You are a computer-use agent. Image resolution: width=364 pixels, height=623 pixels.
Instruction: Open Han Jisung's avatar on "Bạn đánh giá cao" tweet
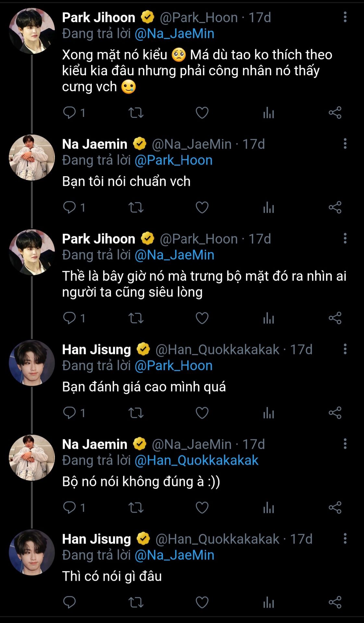tap(32, 363)
